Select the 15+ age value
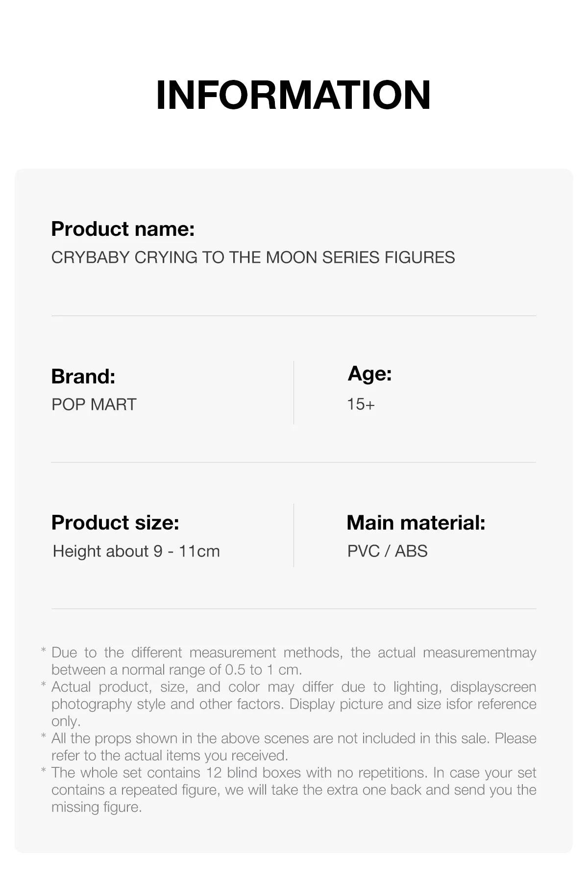This screenshot has height=885, width=588. click(x=361, y=405)
